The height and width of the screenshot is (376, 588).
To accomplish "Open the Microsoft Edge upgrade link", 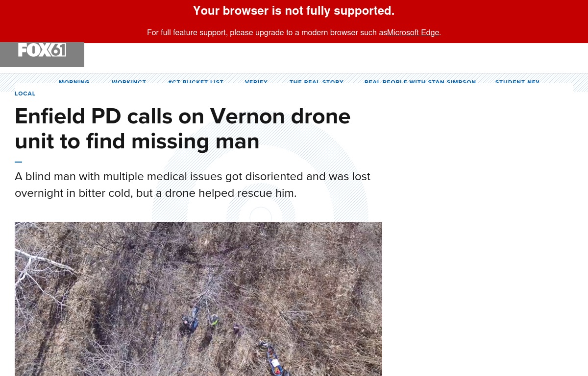I will [413, 33].
